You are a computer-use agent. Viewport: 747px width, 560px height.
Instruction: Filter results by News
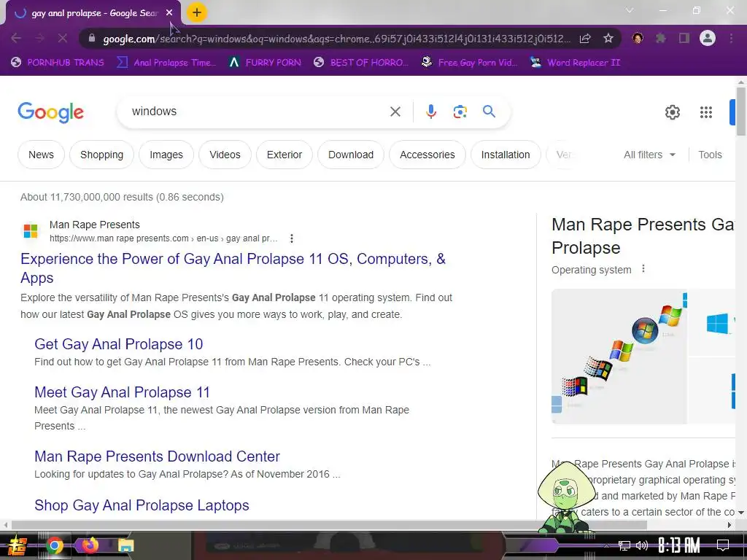(41, 155)
